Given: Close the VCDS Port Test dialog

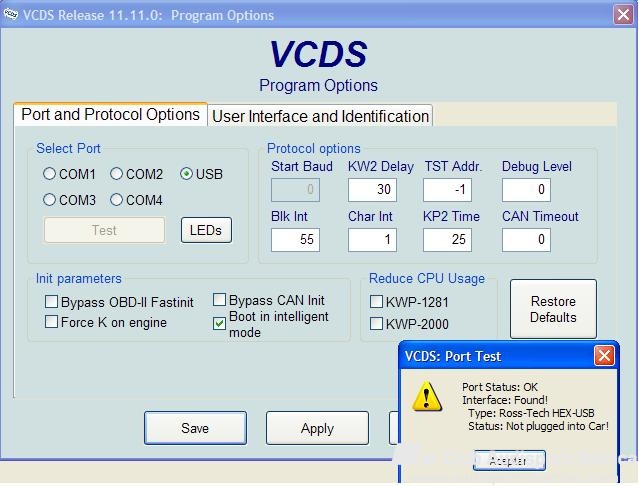Looking at the screenshot, I should (x=604, y=356).
